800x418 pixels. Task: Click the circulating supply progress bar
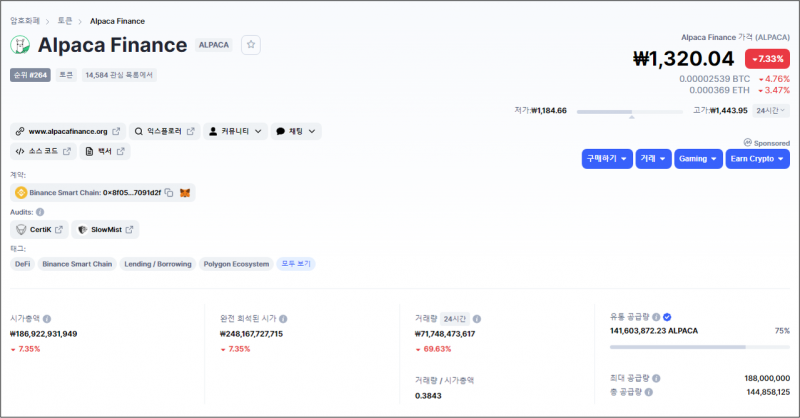[x=699, y=347]
